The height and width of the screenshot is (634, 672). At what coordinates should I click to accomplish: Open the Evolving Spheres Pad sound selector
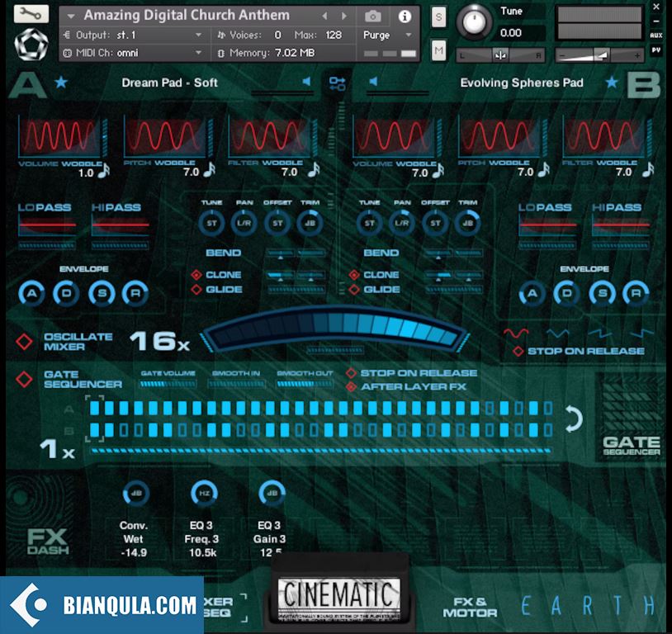pyautogui.click(x=522, y=83)
